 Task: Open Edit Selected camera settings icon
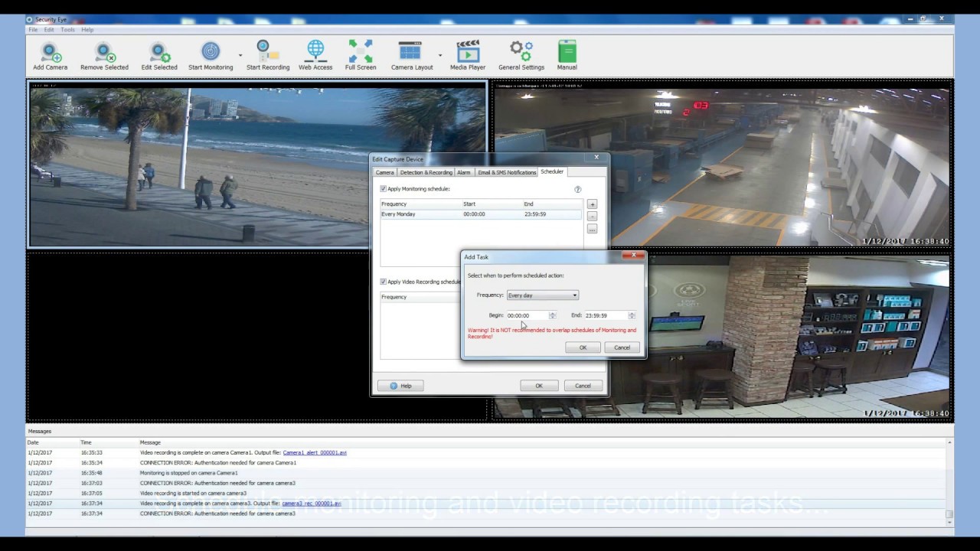pyautogui.click(x=159, y=52)
